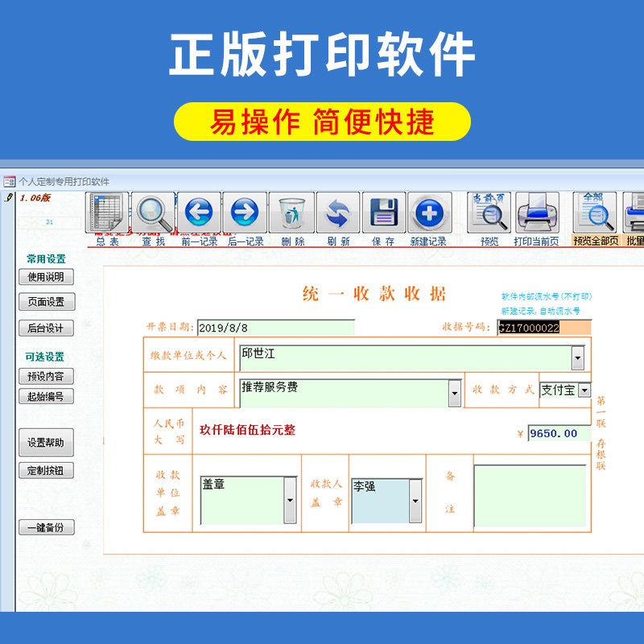Expand the 收款单位盖章 dropdown arrow
This screenshot has width=644, height=644.
coord(290,500)
